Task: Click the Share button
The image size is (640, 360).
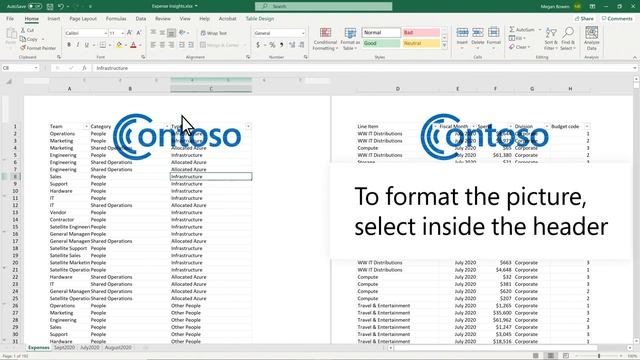Action: click(x=584, y=19)
